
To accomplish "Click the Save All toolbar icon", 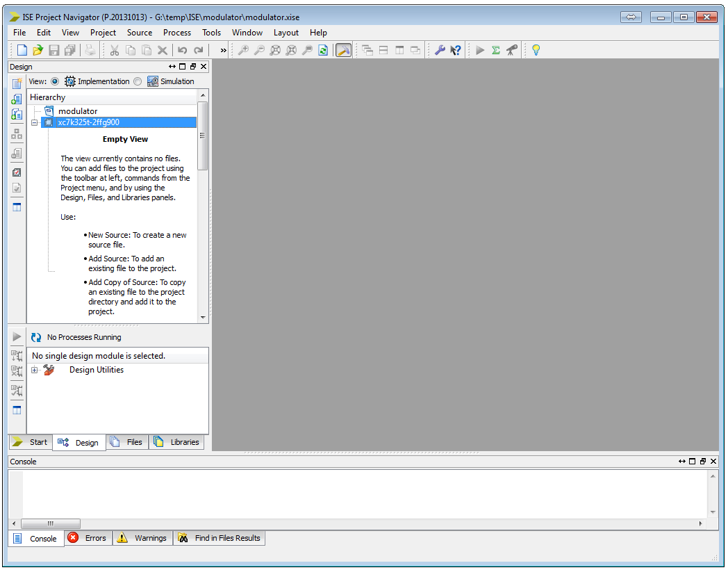I will 69,50.
